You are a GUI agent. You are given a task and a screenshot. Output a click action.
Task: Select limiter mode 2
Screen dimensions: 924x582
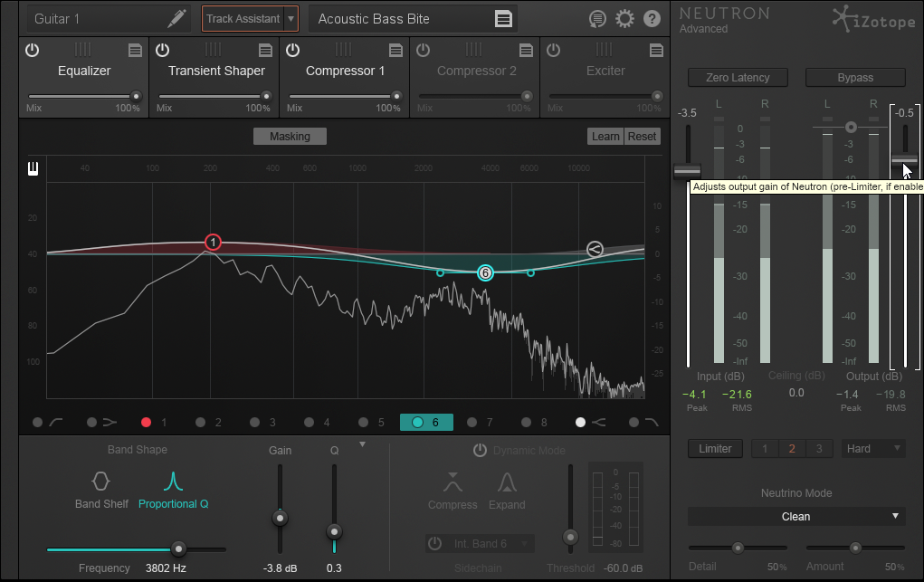(x=791, y=449)
